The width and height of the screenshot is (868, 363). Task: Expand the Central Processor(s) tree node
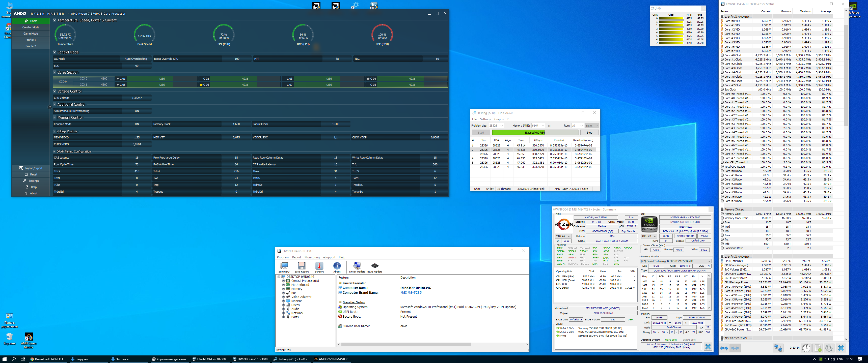[283, 281]
